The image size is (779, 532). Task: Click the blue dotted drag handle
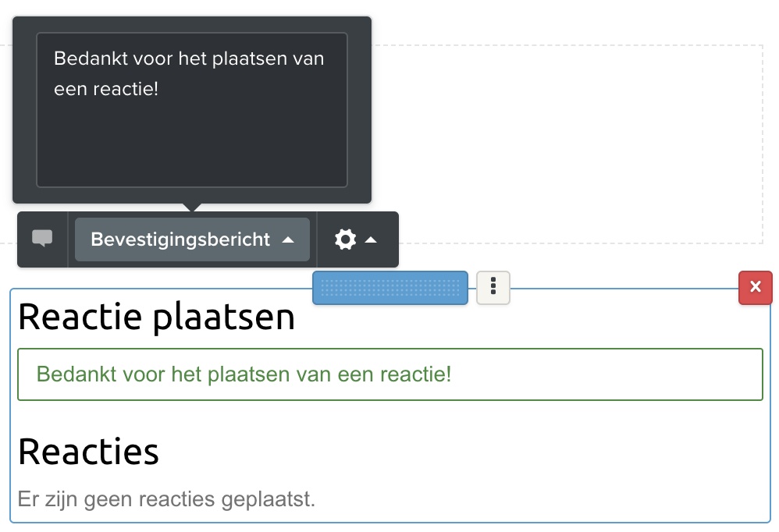coord(390,288)
